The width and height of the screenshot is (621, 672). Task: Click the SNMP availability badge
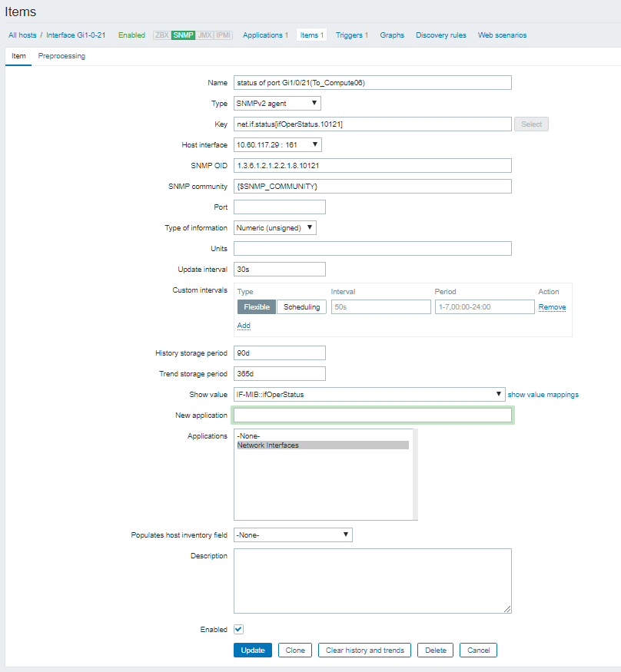click(x=183, y=35)
